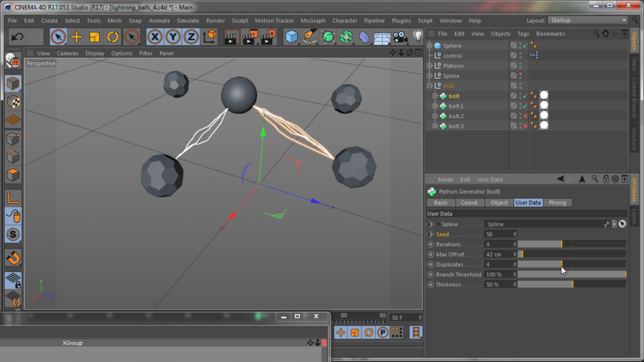Add a Bend deformer object
This screenshot has height=362, width=644.
(x=364, y=37)
